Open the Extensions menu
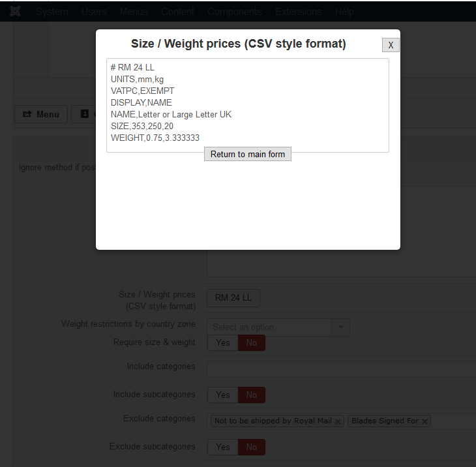The height and width of the screenshot is (467, 476). click(299, 12)
